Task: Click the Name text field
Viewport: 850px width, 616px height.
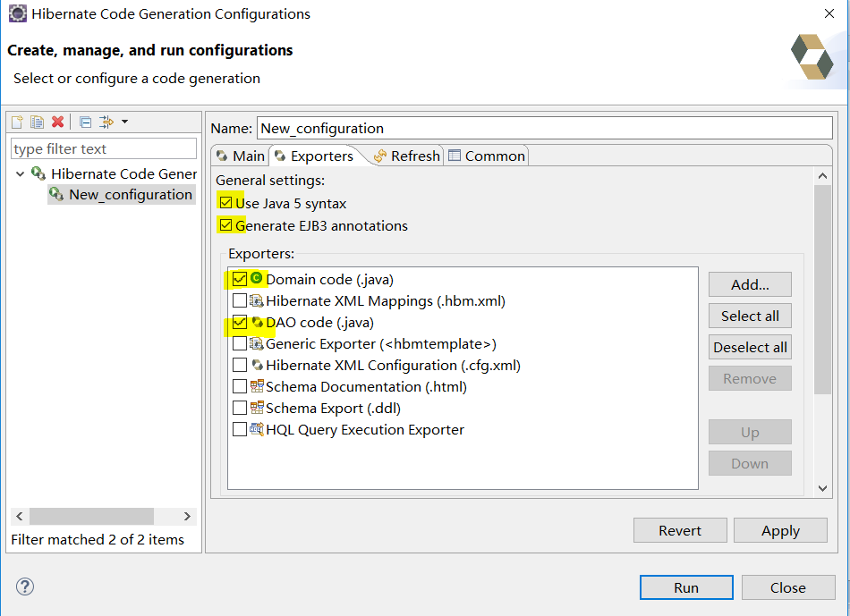Action: [x=545, y=128]
